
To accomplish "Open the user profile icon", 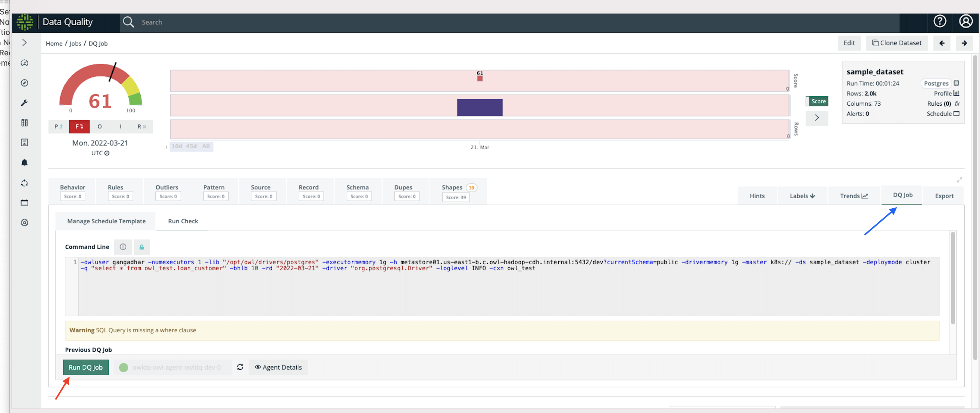I will click(965, 21).
